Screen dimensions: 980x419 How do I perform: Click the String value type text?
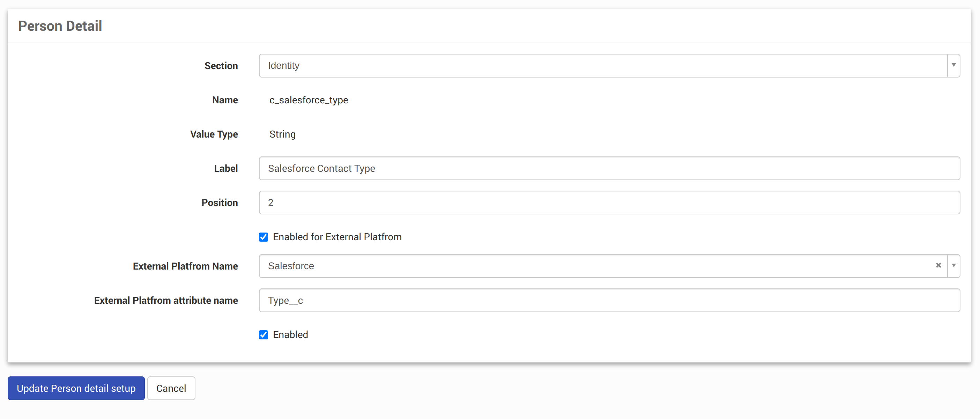(x=282, y=134)
